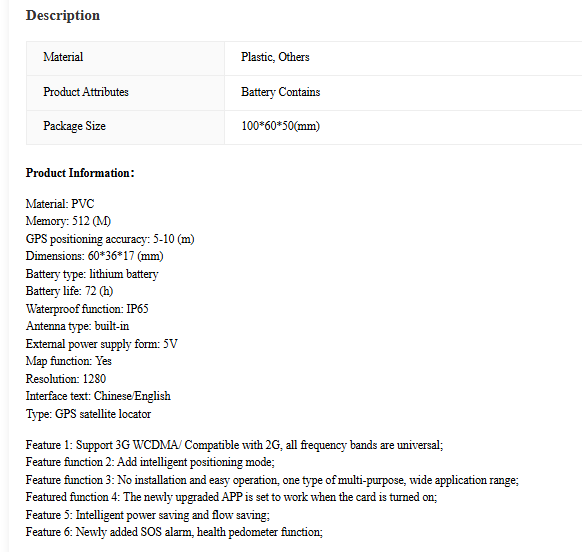This screenshot has width=582, height=552.
Task: Click the GPS positioning accuracy line
Action: 110,239
